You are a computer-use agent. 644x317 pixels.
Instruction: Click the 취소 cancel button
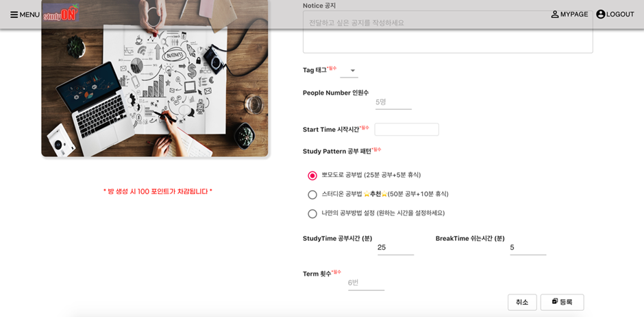point(522,302)
